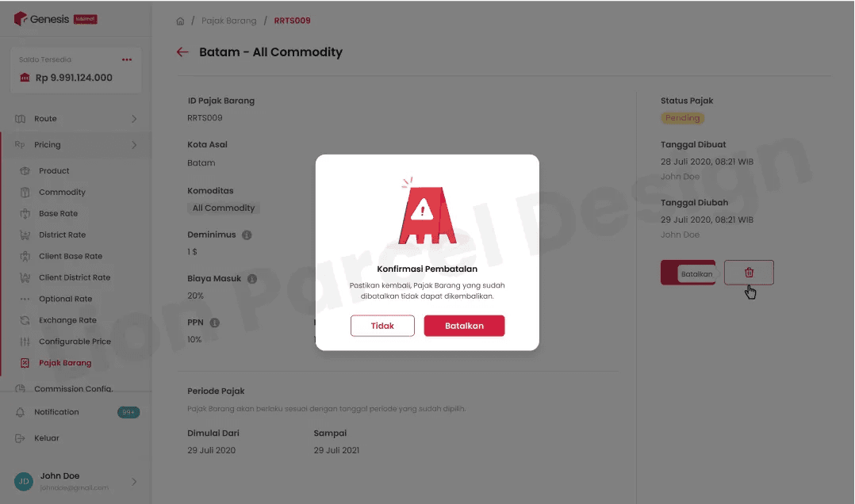The width and height of the screenshot is (855, 504).
Task: Open the Exchange Rate menu item
Action: pyautogui.click(x=67, y=320)
